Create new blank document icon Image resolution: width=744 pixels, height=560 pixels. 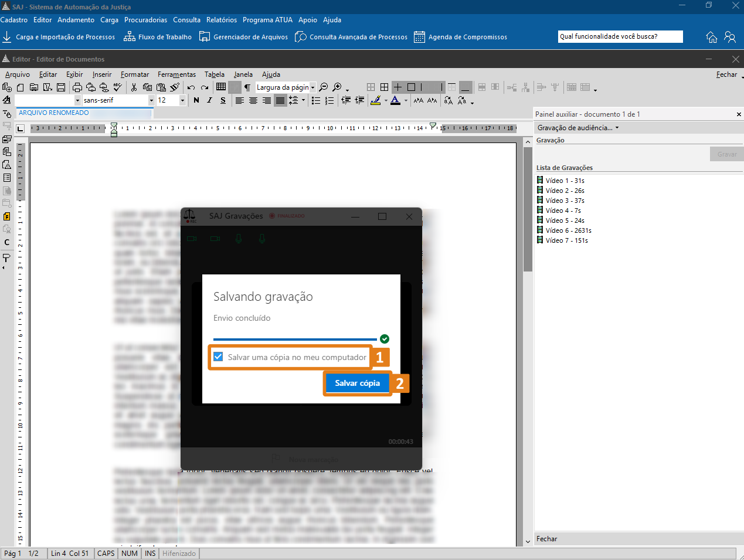click(x=21, y=87)
